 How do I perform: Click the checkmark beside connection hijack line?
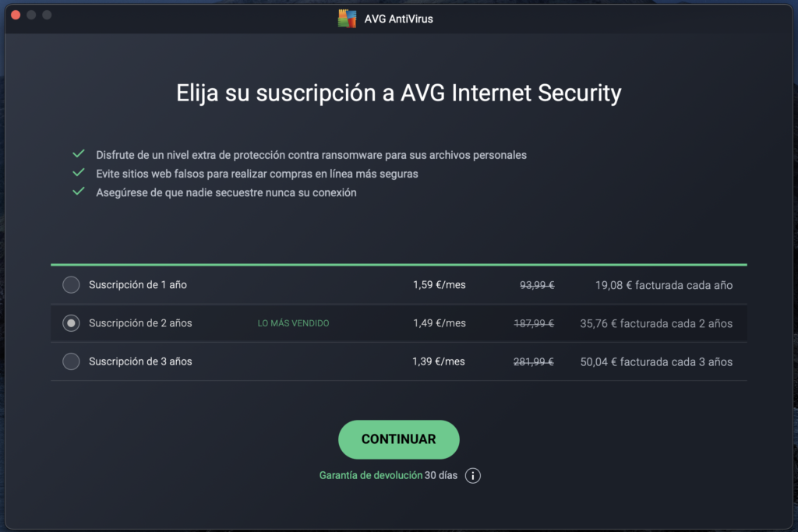[78, 192]
